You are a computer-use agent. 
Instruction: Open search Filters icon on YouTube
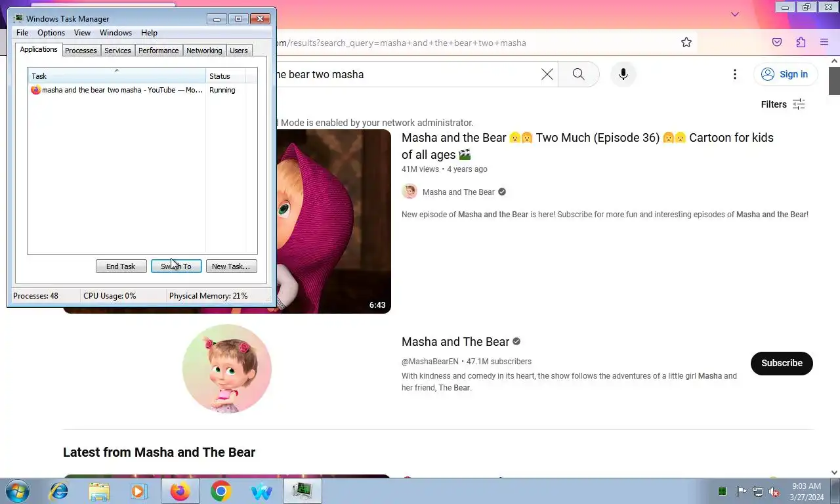click(799, 104)
